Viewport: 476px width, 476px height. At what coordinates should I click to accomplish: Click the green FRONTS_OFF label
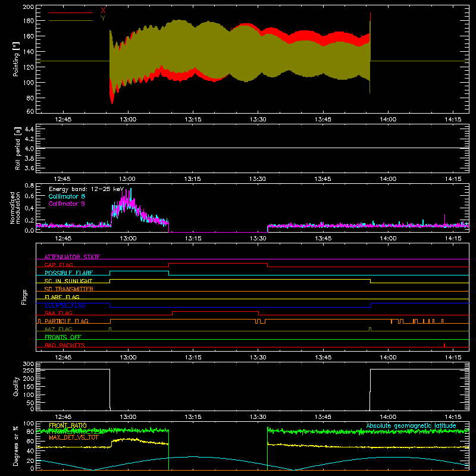(x=63, y=337)
